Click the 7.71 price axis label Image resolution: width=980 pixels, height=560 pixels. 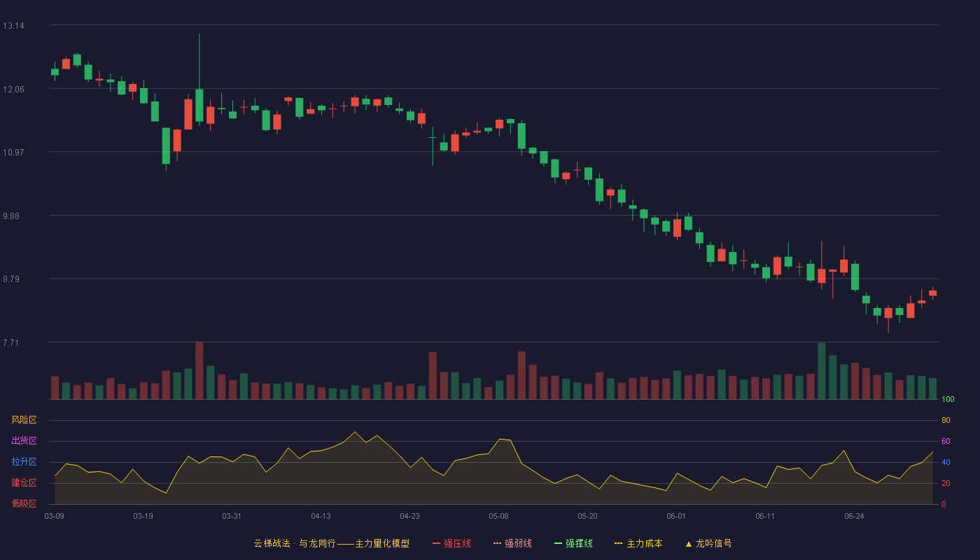click(11, 343)
